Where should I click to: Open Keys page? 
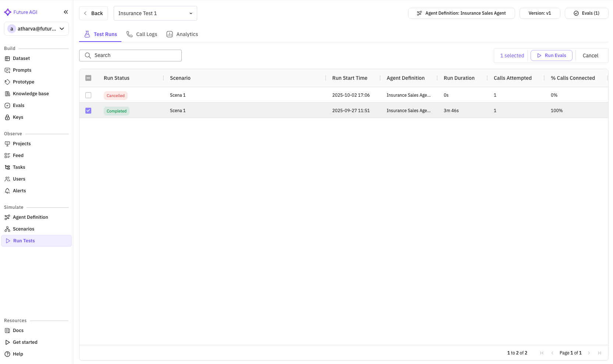36,117
